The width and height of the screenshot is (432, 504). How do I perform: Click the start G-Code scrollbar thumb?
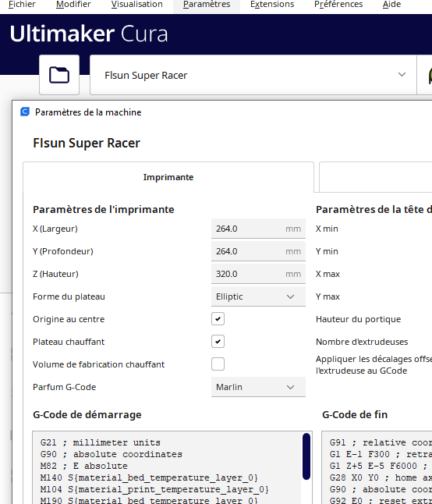pos(306,456)
